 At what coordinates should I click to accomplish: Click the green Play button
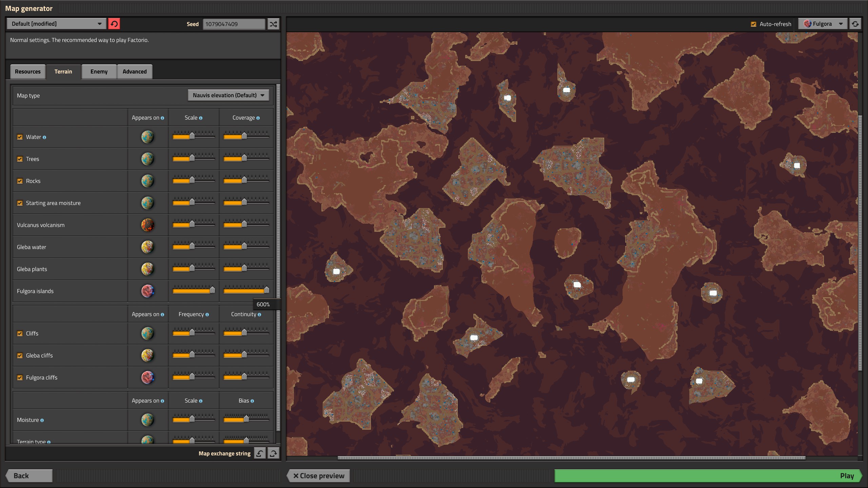(x=708, y=475)
